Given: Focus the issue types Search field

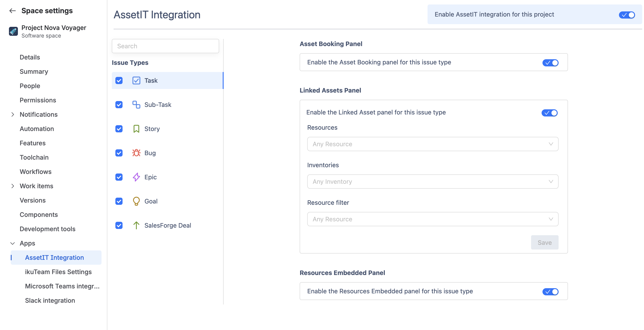Looking at the screenshot, I should 165,46.
